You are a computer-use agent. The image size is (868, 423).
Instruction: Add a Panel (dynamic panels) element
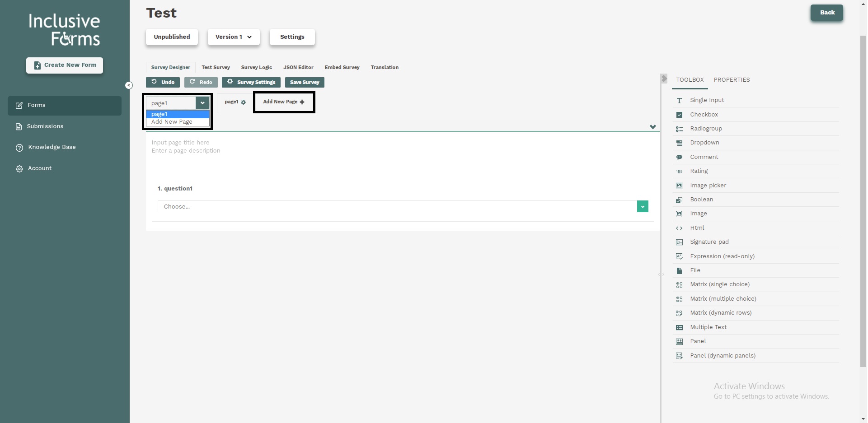(723, 355)
